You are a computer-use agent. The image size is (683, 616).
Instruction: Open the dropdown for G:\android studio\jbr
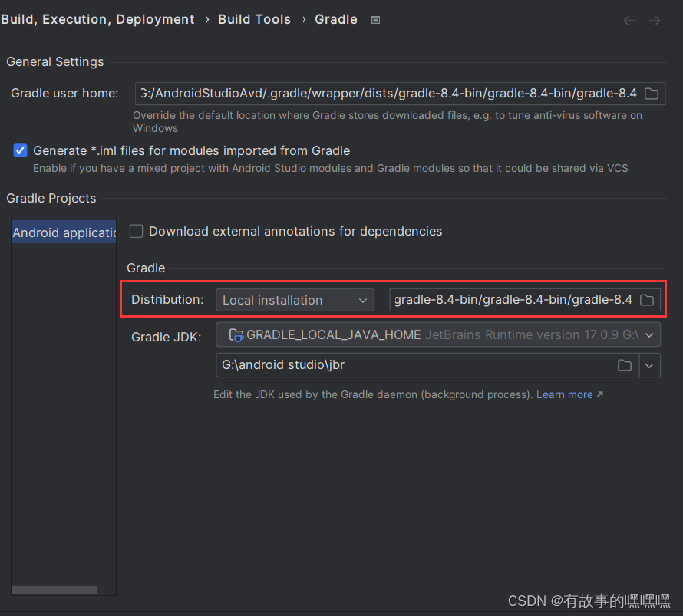[648, 364]
